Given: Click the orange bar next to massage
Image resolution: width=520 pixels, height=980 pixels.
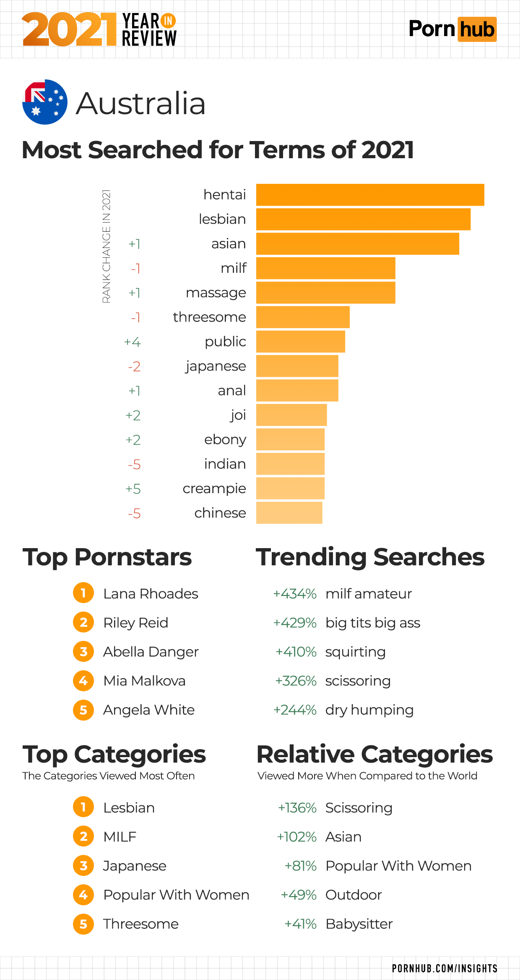Looking at the screenshot, I should pyautogui.click(x=325, y=293).
